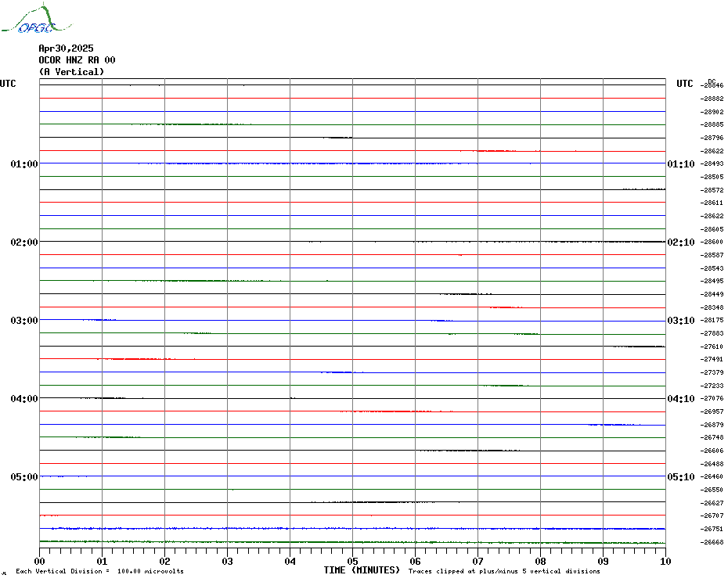Select the 03:00 hour label

(24, 320)
